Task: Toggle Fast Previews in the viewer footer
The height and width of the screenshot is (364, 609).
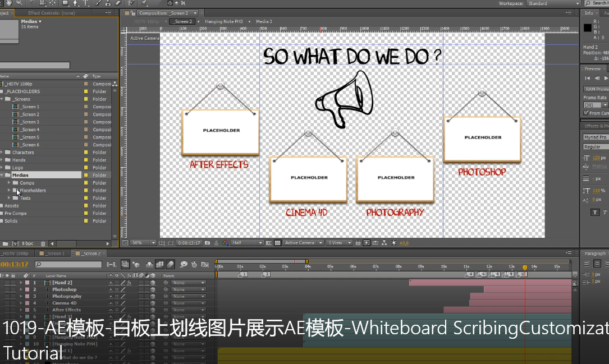Action: [x=367, y=243]
